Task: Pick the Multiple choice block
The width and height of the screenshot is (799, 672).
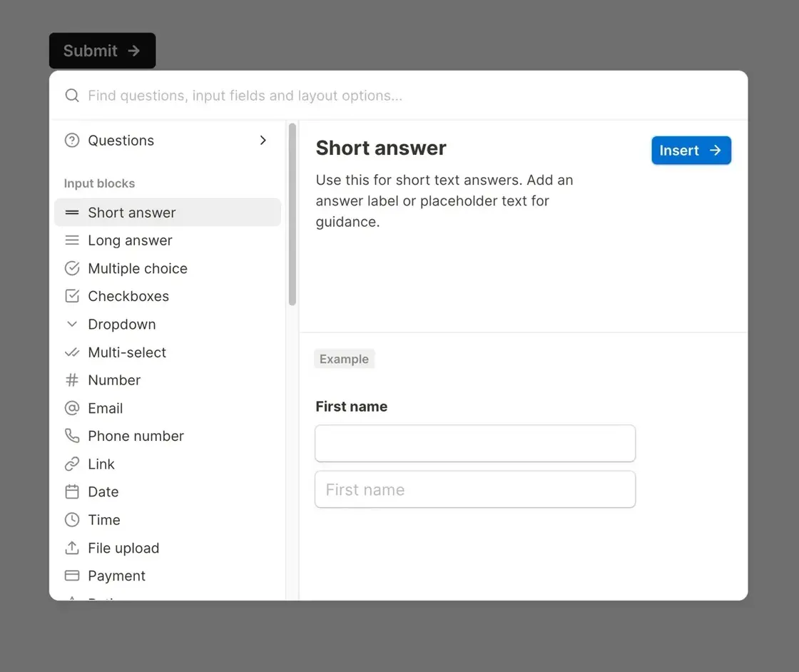Action: click(x=167, y=268)
